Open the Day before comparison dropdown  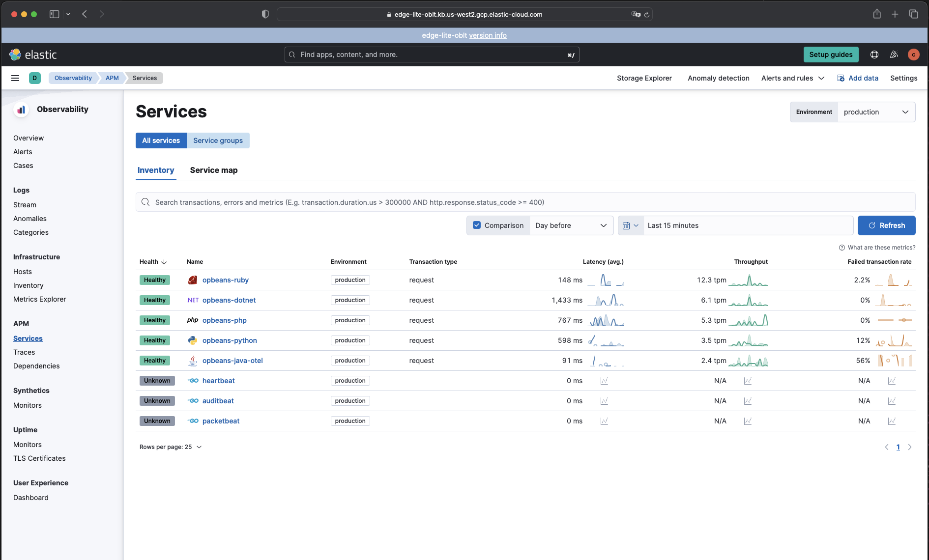coord(571,225)
